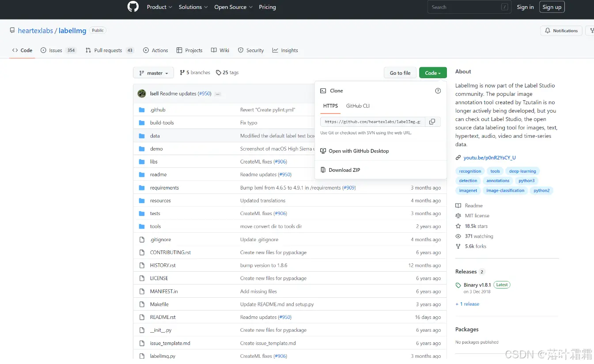Select the GitHub CLI clone tab
This screenshot has height=364, width=594.
pos(358,106)
